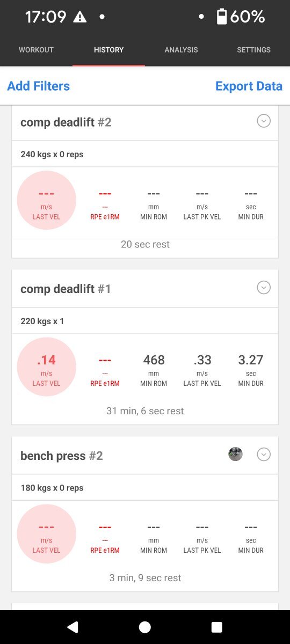Expand the bench press #2 chevron
Screen dimensions: 290x644
tap(263, 455)
